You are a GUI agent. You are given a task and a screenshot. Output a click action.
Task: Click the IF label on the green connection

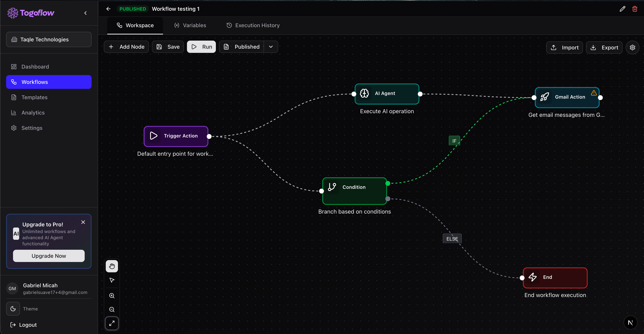[x=454, y=141]
